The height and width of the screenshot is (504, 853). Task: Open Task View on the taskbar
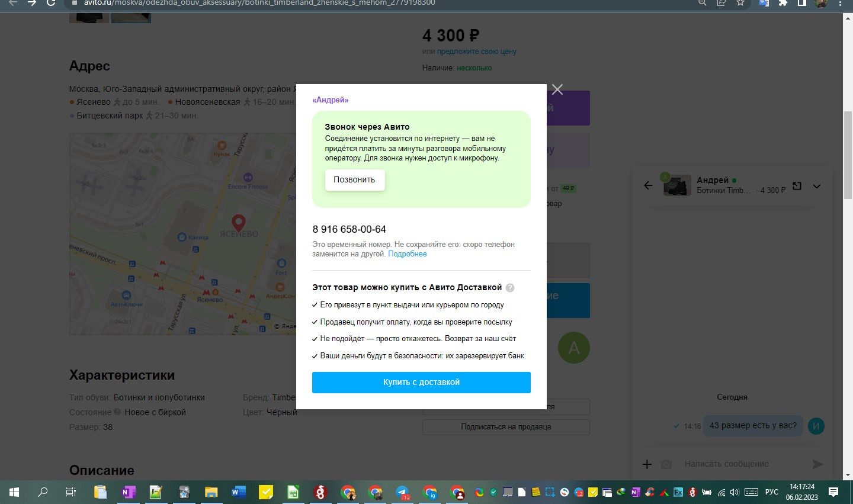(x=70, y=492)
